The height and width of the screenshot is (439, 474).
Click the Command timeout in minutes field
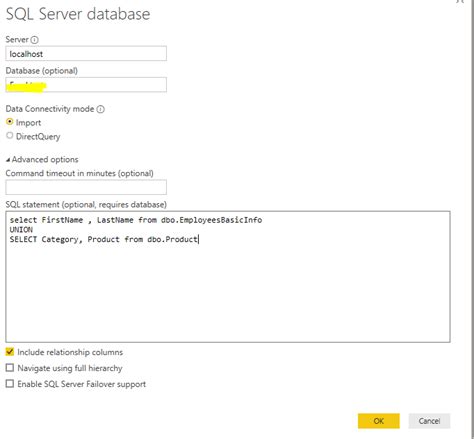point(86,187)
